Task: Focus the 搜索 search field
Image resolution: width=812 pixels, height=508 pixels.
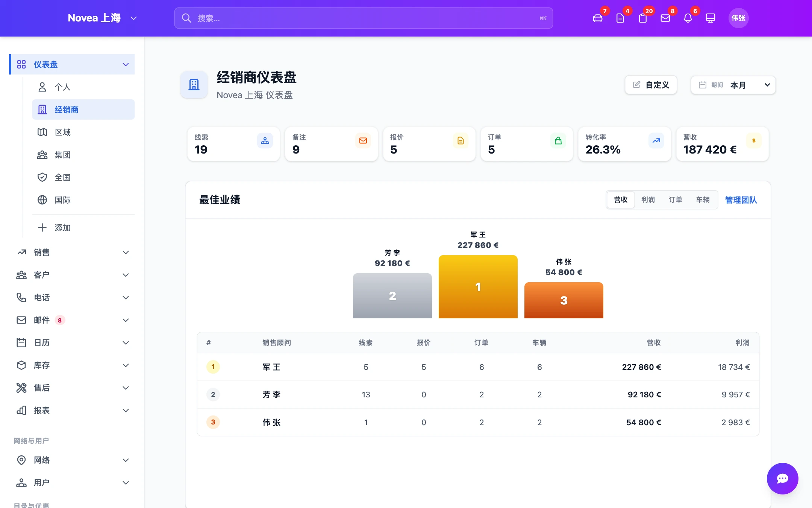Action: tap(364, 18)
